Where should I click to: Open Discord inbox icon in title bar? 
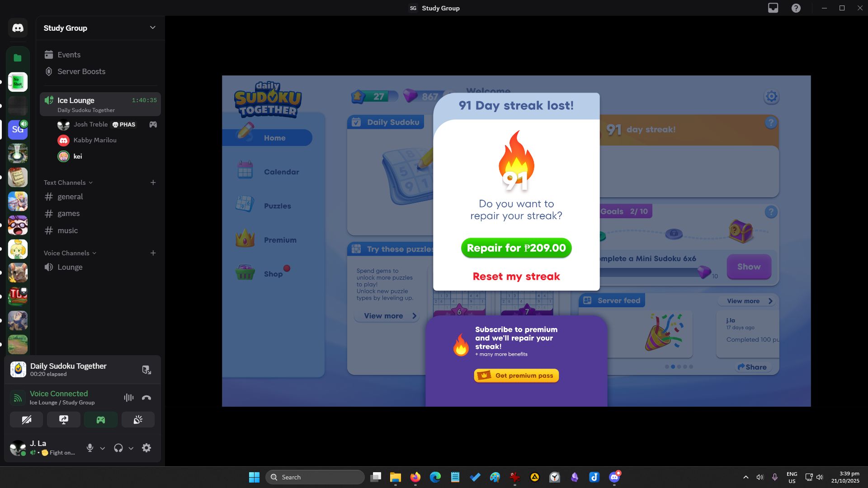[773, 8]
